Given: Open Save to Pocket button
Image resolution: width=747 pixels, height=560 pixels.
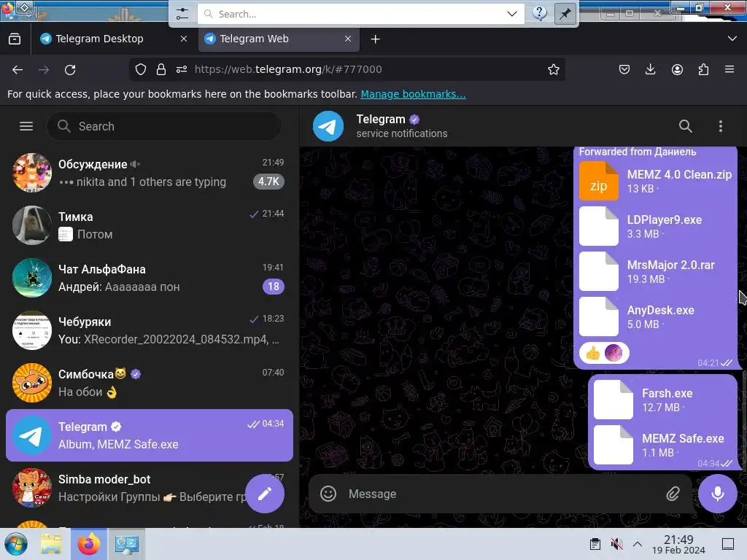Looking at the screenshot, I should tap(624, 69).
